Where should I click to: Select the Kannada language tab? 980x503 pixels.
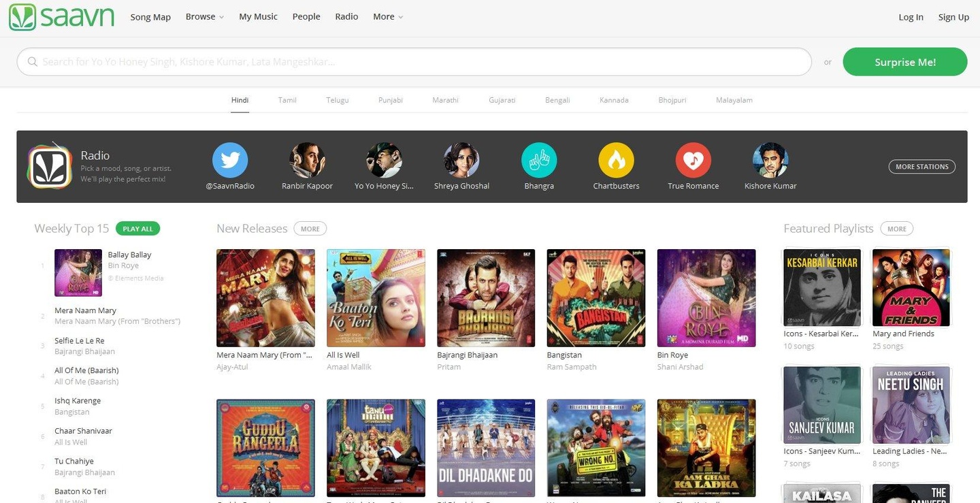(x=614, y=100)
